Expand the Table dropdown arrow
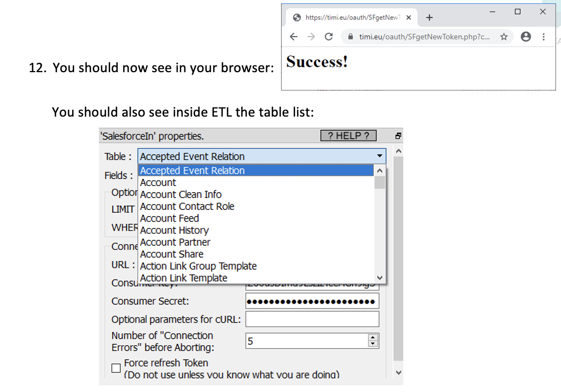561x392 pixels. (x=379, y=156)
